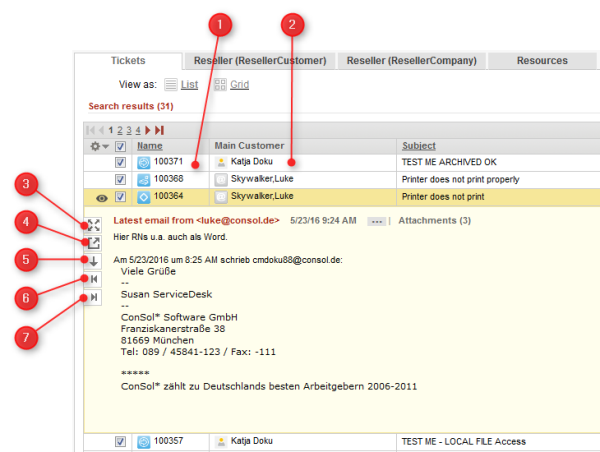
Task: Go to previous results page arrow
Action: (x=101, y=131)
